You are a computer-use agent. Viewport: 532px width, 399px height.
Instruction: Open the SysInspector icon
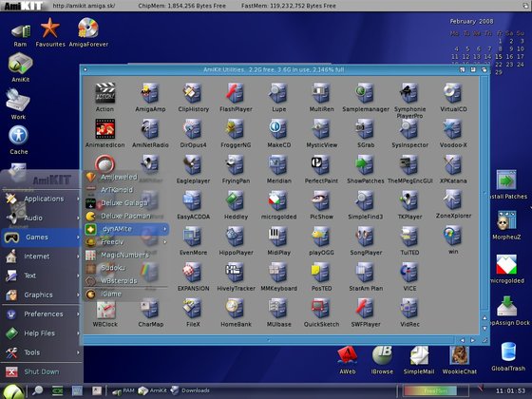click(409, 133)
